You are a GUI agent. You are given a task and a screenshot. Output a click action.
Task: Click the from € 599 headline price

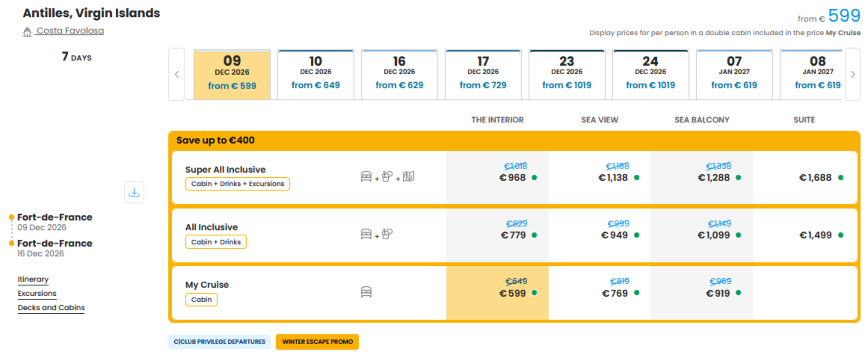829,16
